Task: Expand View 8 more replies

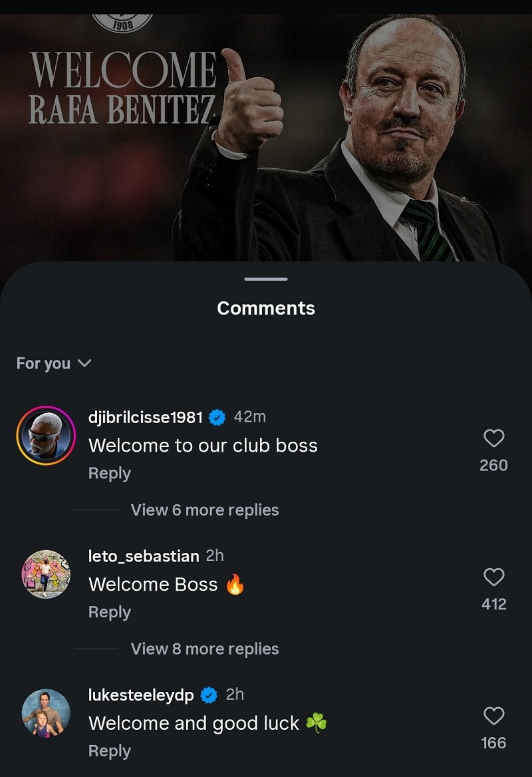Action: click(205, 649)
